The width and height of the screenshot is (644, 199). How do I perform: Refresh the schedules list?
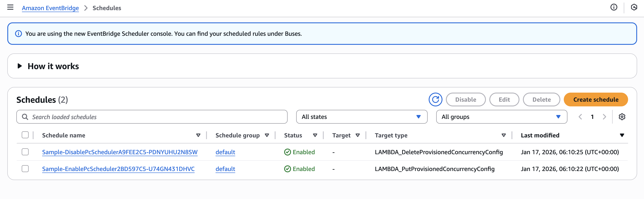[435, 100]
